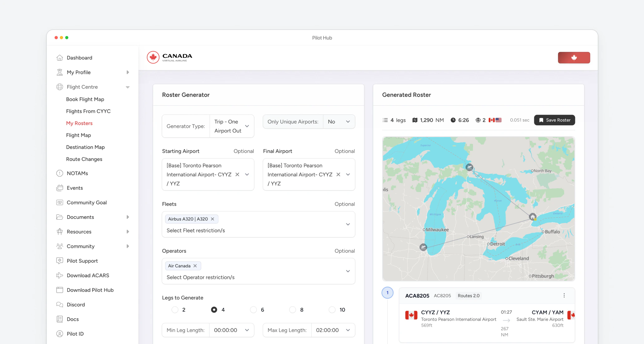Click the Community people icon
Screen dimensions: 644x344
point(60,246)
